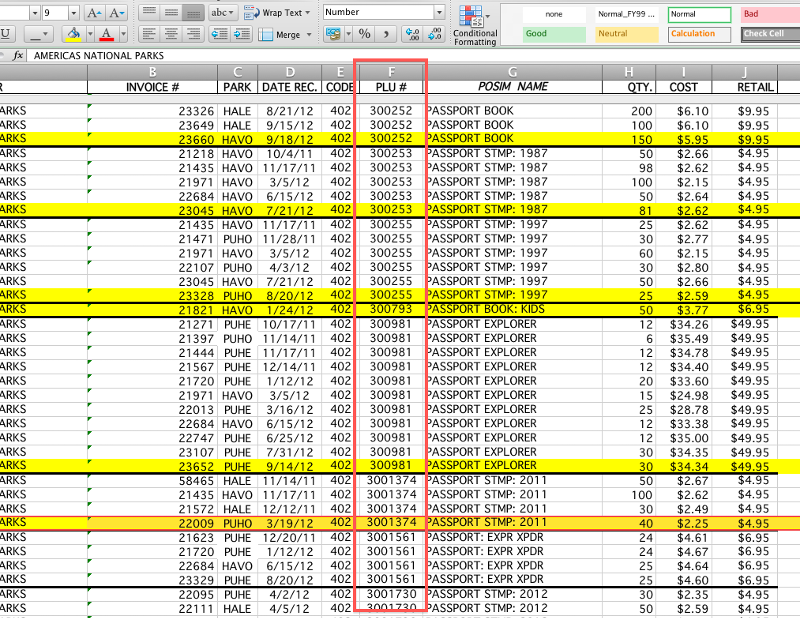The width and height of the screenshot is (800, 618).
Task: Decrease decimal places
Action: coord(435,34)
